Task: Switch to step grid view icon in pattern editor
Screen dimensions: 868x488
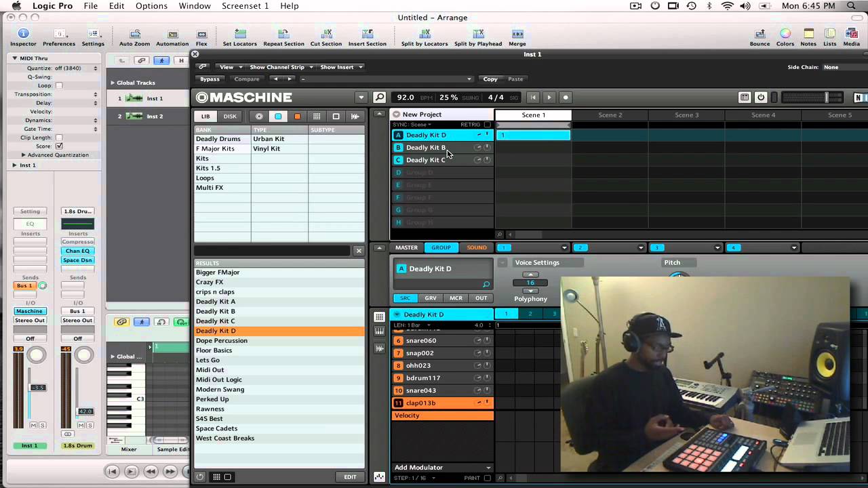Action: [x=379, y=317]
